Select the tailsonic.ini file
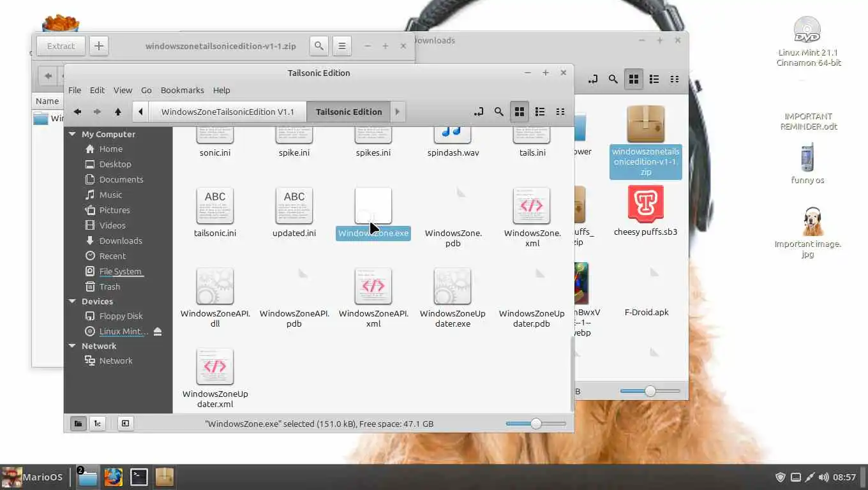The image size is (868, 490). coord(215,213)
